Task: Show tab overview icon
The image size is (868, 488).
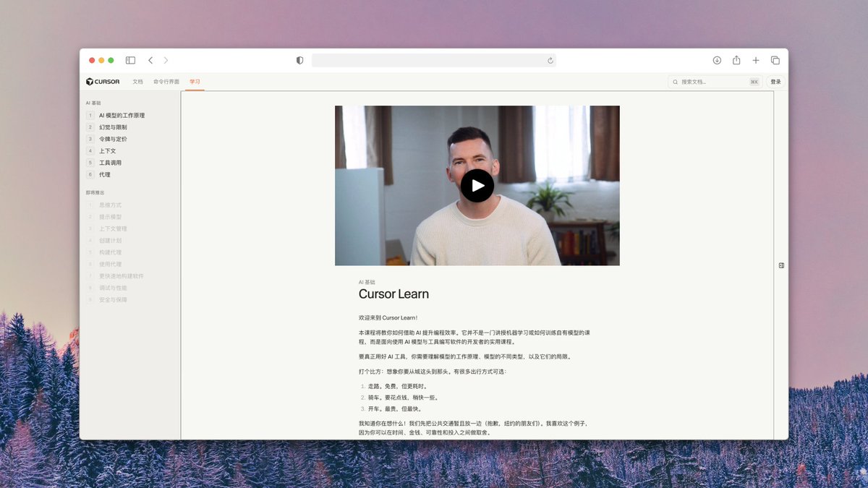Action: [775, 60]
